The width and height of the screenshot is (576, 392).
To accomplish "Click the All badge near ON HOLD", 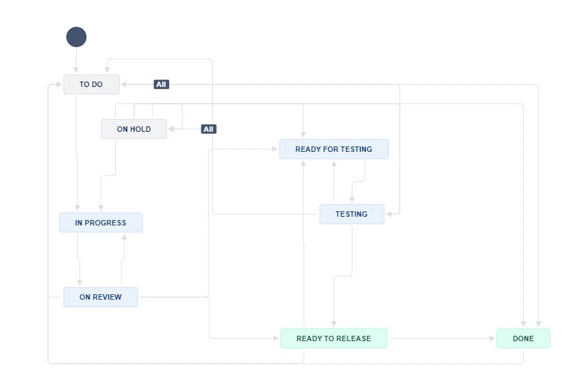I will 208,128.
